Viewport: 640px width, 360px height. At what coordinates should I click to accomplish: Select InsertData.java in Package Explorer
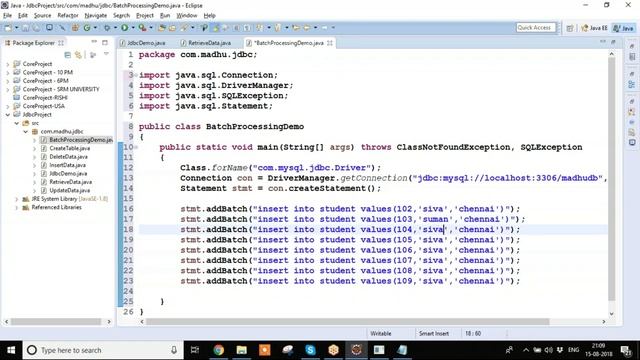coord(67,165)
